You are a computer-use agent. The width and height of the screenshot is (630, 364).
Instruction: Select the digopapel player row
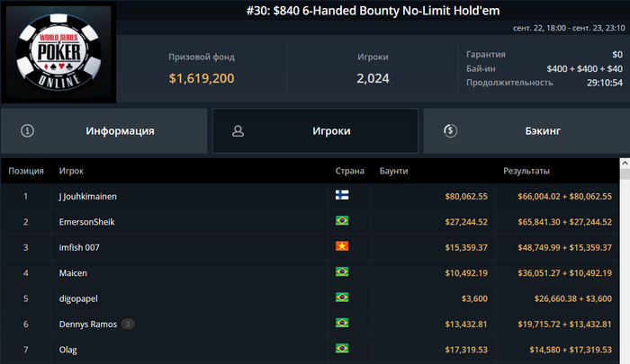pyautogui.click(x=310, y=298)
